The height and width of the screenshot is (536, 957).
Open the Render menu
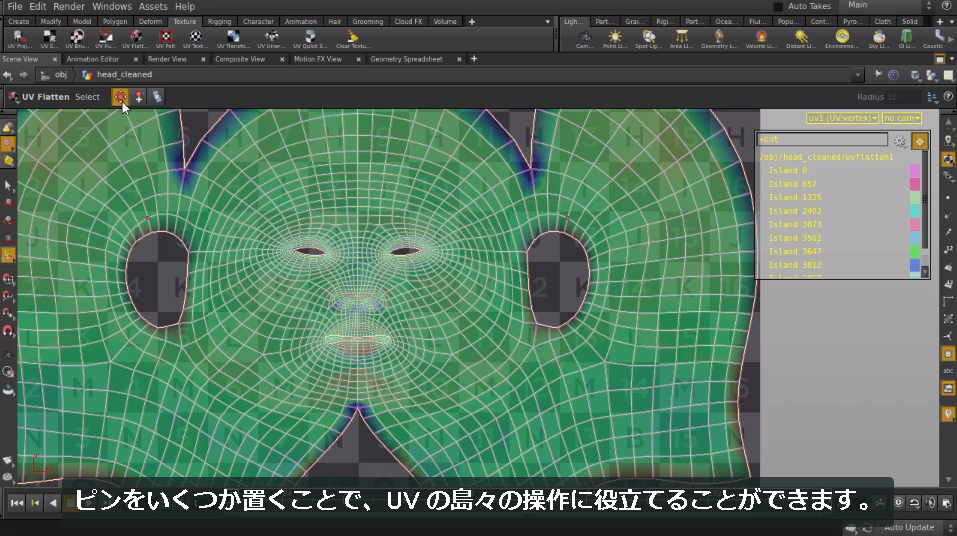click(68, 6)
